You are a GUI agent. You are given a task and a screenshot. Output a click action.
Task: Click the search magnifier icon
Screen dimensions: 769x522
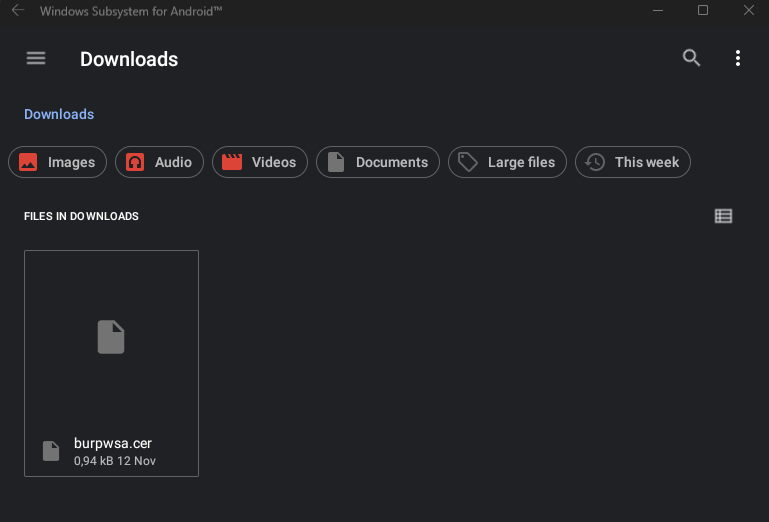click(x=691, y=58)
